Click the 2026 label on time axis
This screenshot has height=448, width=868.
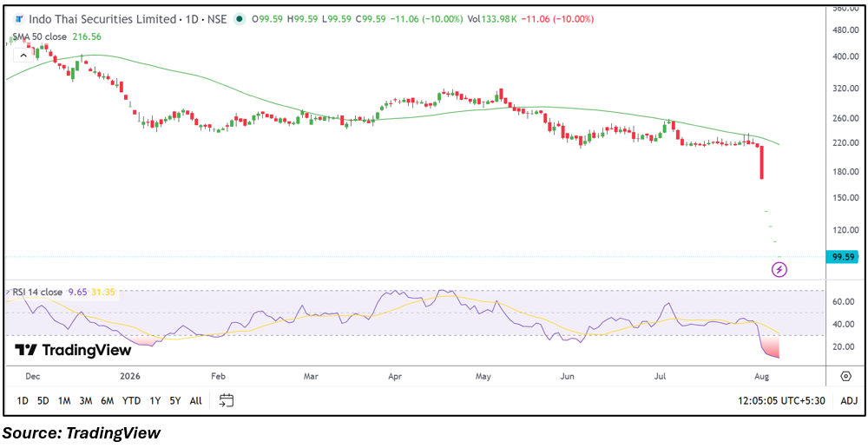[x=130, y=377]
